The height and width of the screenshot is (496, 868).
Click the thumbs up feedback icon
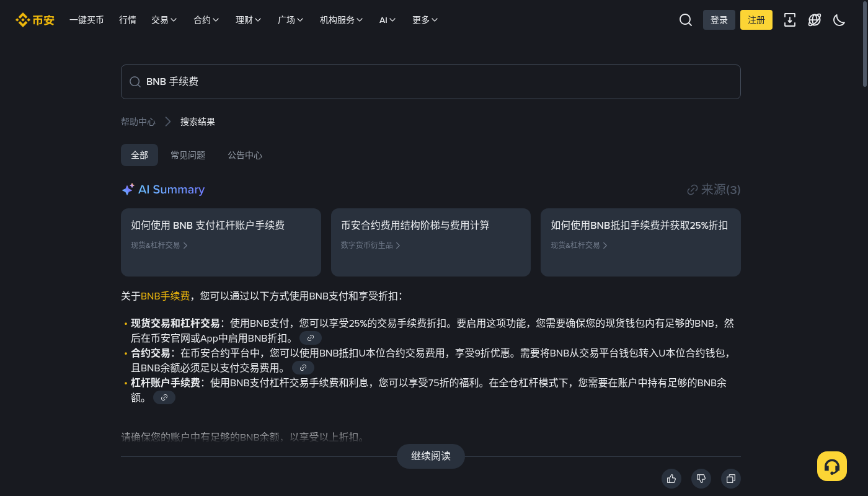(x=671, y=479)
